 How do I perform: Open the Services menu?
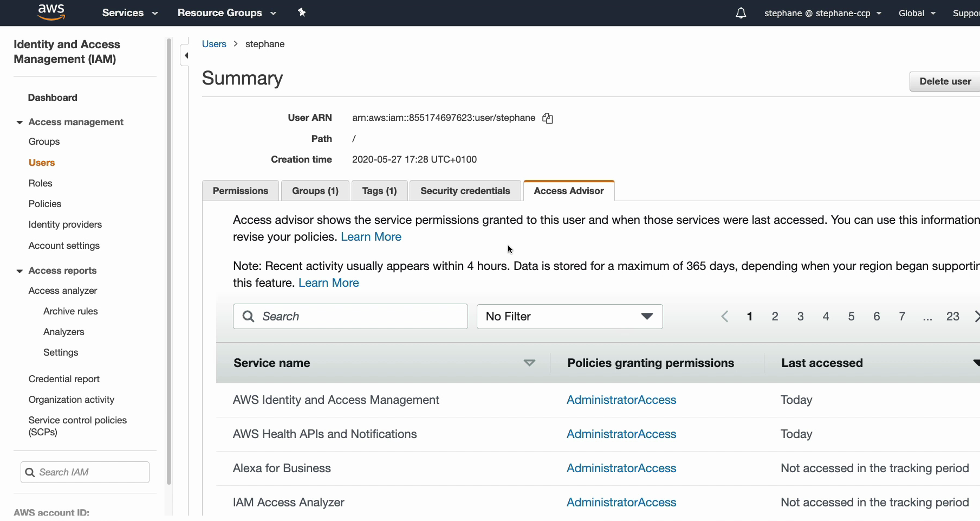click(x=130, y=12)
